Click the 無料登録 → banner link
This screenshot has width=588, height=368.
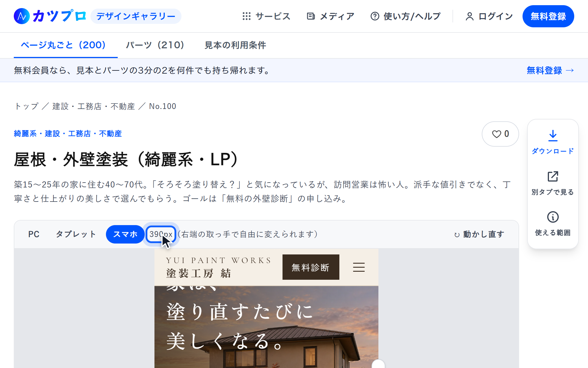[x=550, y=70]
